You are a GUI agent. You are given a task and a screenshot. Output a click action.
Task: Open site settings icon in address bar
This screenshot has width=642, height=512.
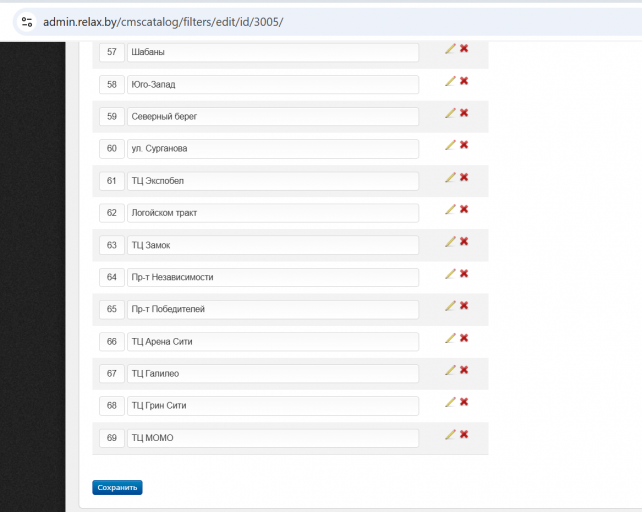27,21
